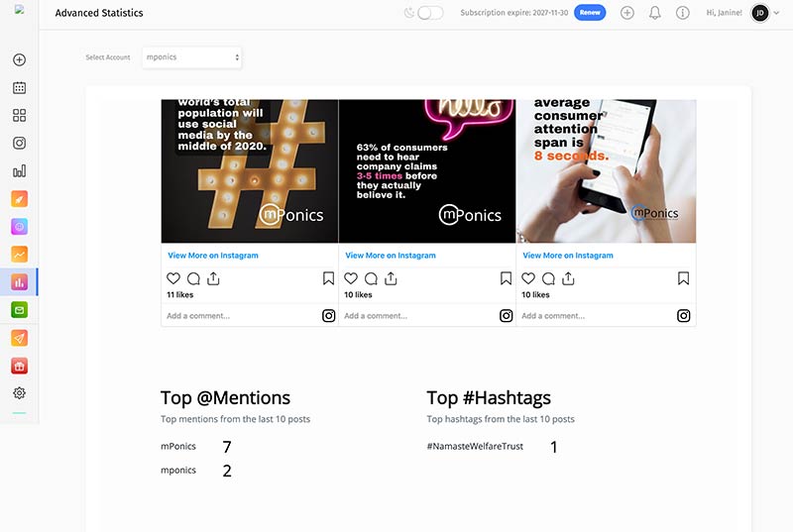Viewport: 793px width, 532px height.
Task: Open the orange trend line icon in sidebar
Action: (19, 255)
